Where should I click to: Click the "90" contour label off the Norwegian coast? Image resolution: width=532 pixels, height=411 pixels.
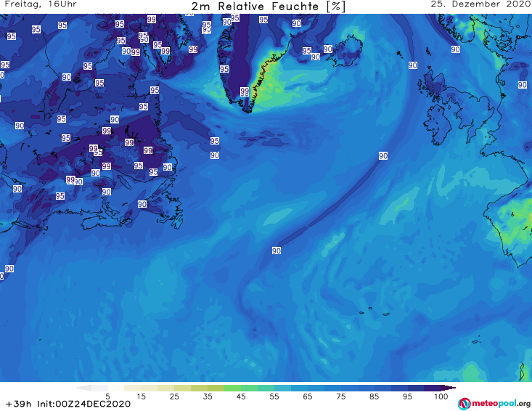coord(456,49)
